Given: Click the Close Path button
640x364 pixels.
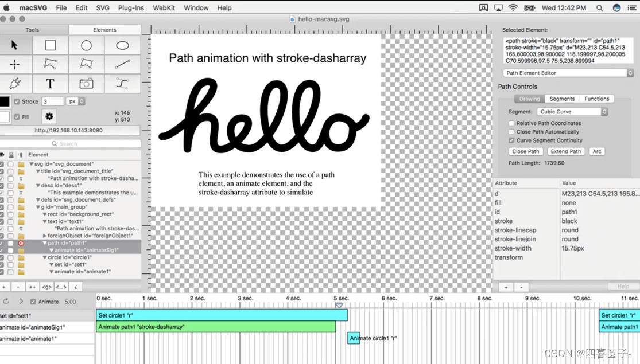Looking at the screenshot, I should tap(526, 151).
